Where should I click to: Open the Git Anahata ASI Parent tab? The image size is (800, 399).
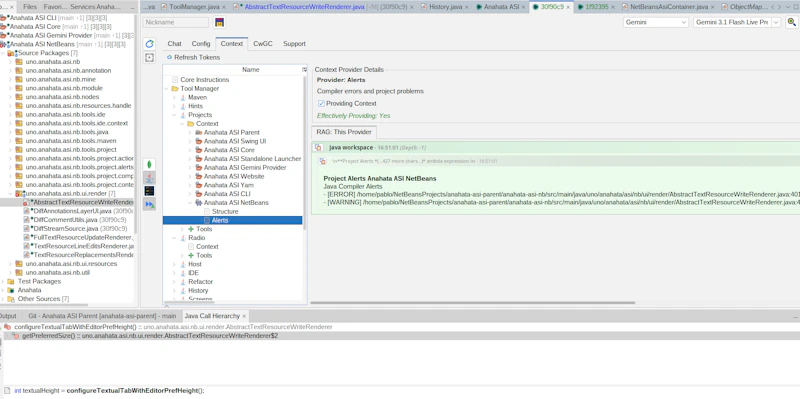(102, 316)
